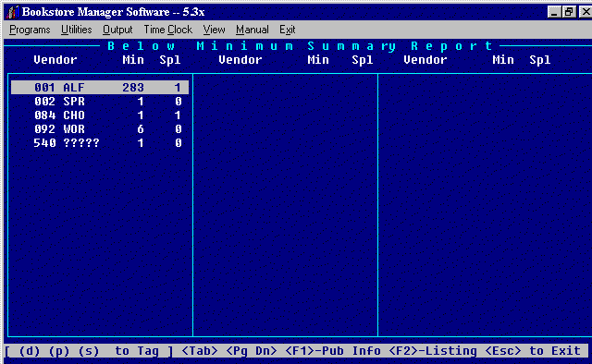Select the 540 ????? vendor row
This screenshot has width=592, height=364.
(x=100, y=143)
